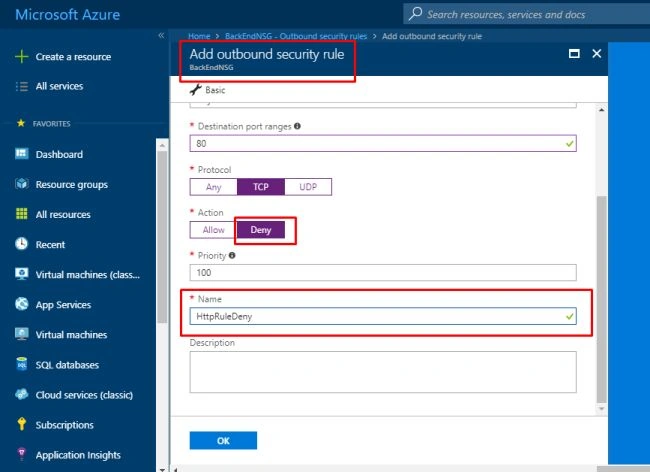The image size is (650, 472).
Task: Open Dashboard from favorites
Action: tap(59, 154)
